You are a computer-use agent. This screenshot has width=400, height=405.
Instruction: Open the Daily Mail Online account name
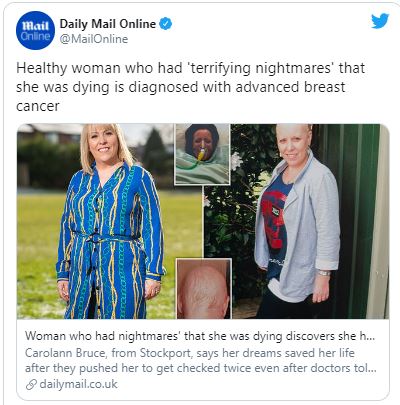click(x=108, y=24)
